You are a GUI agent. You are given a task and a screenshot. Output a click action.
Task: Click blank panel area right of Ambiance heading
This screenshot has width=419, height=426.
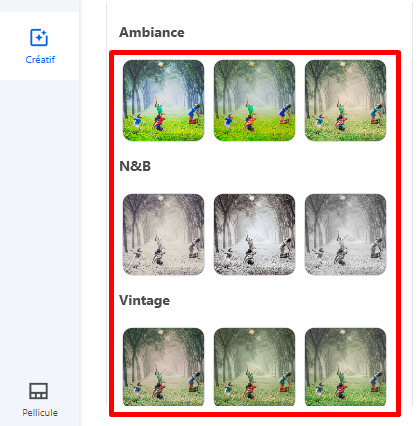pyautogui.click(x=293, y=32)
